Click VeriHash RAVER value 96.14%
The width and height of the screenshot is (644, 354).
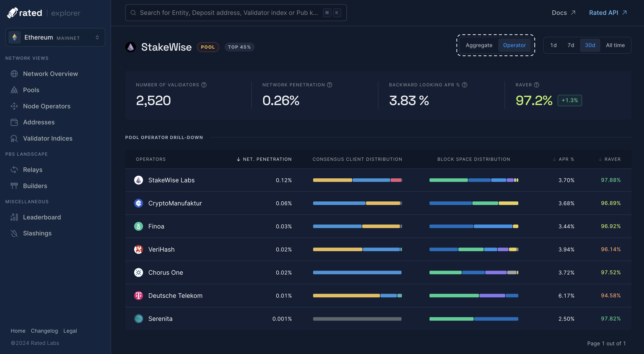(x=611, y=249)
